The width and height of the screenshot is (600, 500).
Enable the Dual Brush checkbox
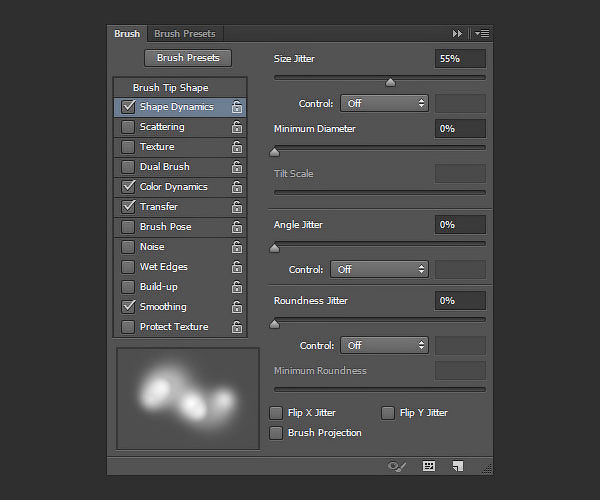pyautogui.click(x=128, y=167)
